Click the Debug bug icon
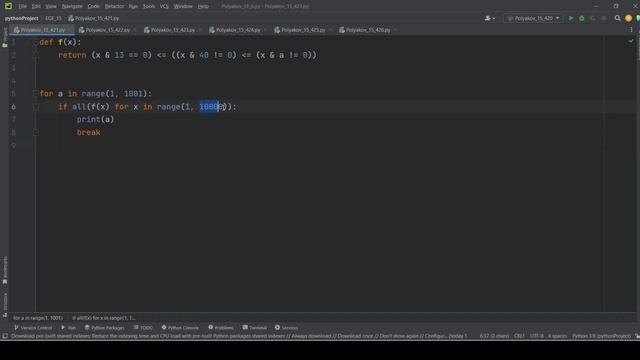 [582, 18]
